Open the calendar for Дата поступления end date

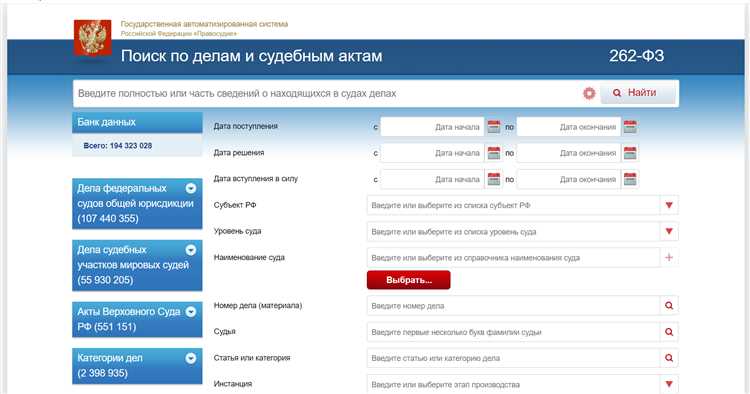coord(630,127)
